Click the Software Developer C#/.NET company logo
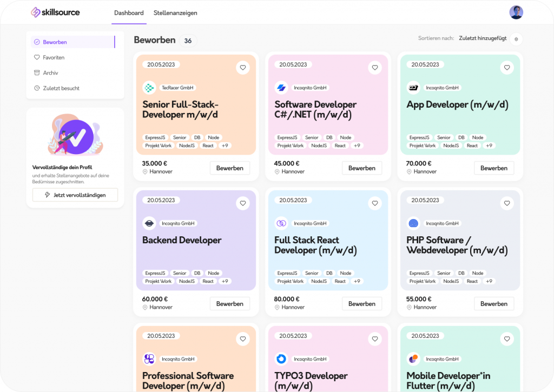The image size is (554, 392). (281, 88)
